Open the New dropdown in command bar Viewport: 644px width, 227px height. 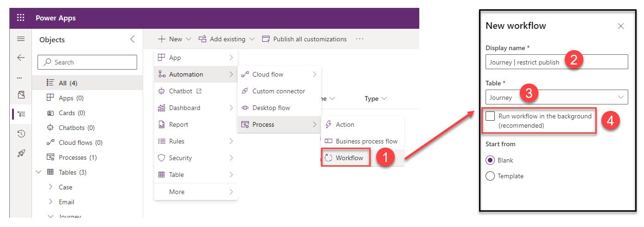(x=174, y=39)
